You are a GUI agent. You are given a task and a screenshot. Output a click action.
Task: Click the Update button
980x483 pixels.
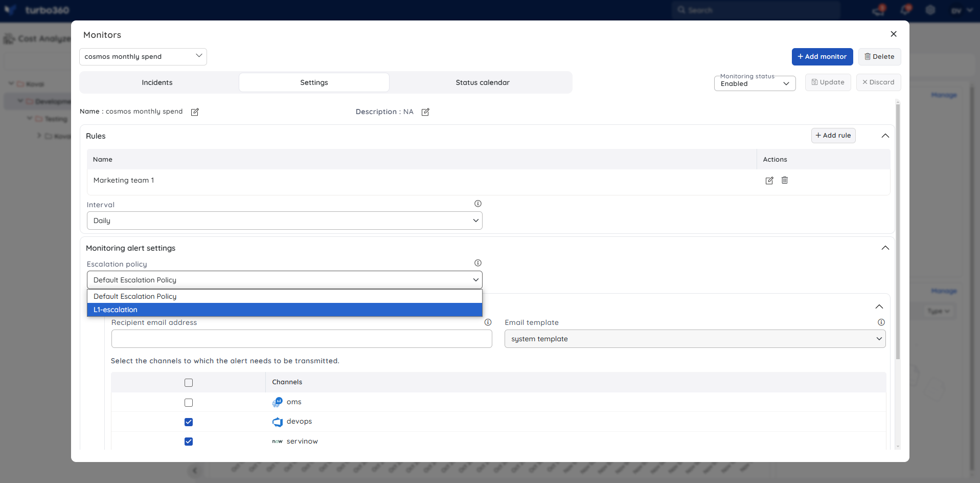tap(828, 82)
